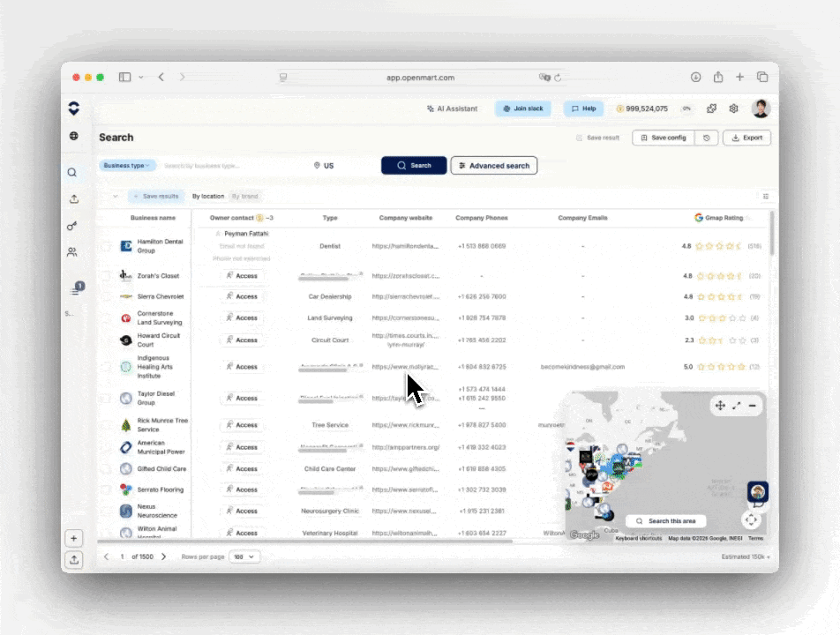The height and width of the screenshot is (635, 840).
Task: Open the settings gear icon in header
Action: click(733, 108)
